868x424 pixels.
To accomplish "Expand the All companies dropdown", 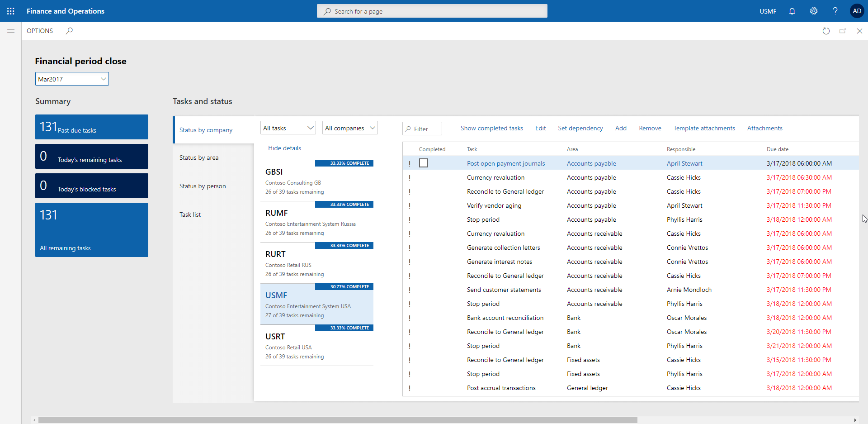I will (350, 128).
